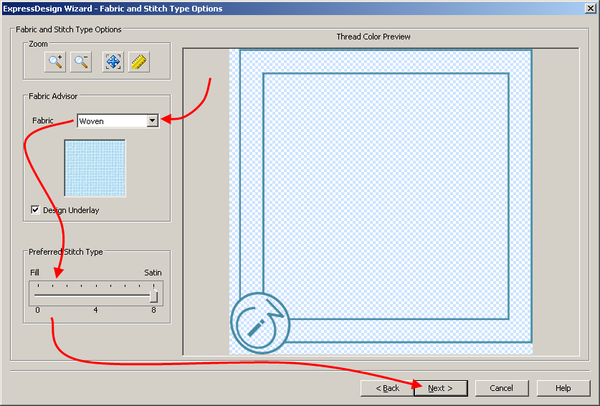This screenshot has height=406, width=600.
Task: Click the Help button
Action: (563, 388)
